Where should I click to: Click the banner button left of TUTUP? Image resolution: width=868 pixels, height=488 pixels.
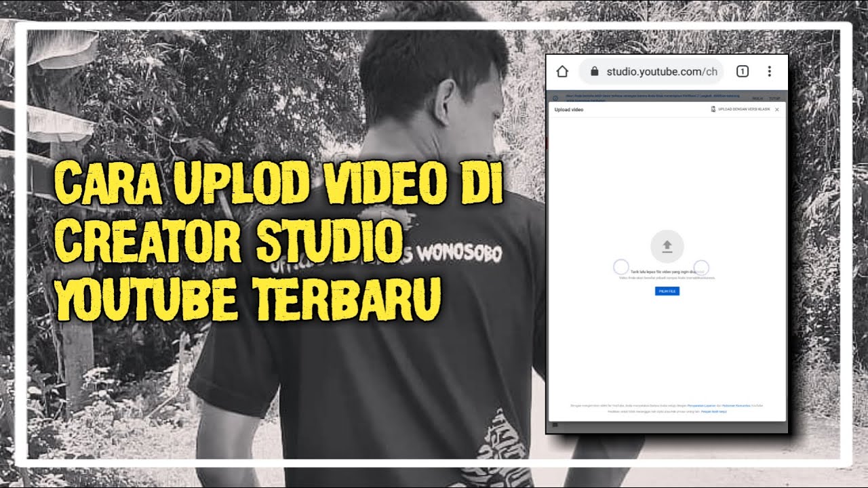click(x=757, y=98)
